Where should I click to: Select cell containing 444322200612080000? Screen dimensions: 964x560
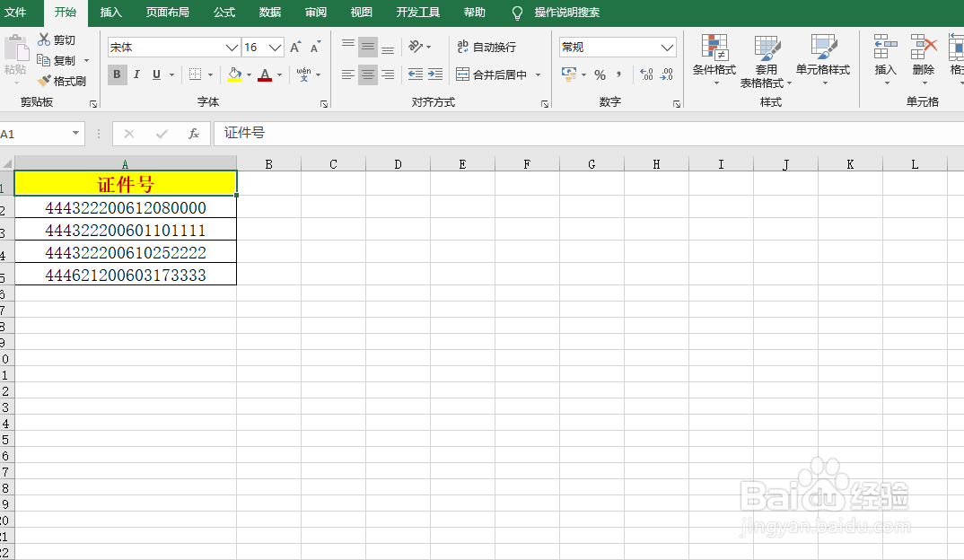coord(126,208)
